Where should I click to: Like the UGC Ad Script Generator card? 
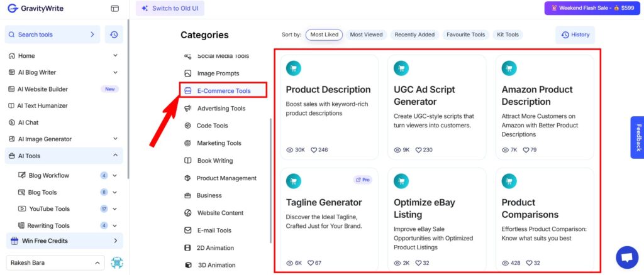[x=418, y=150]
